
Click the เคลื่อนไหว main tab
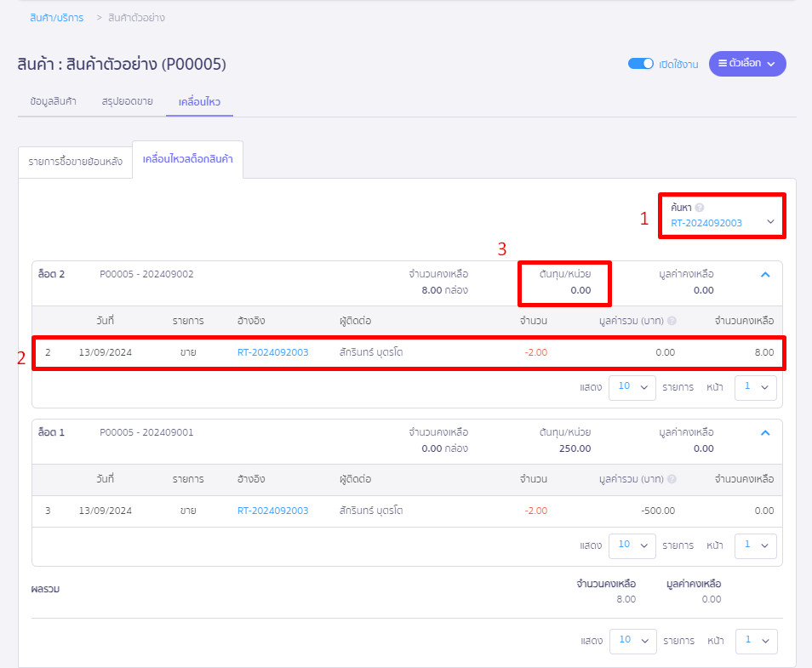[199, 101]
